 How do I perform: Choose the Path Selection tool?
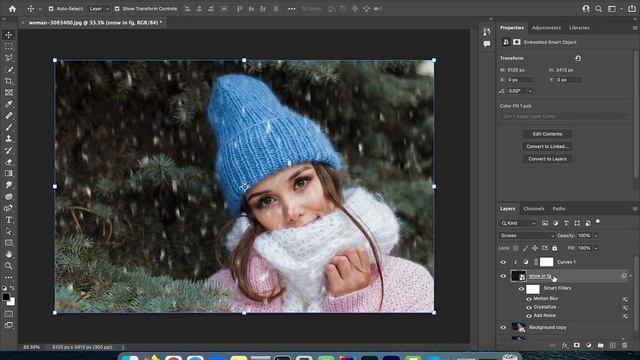point(9,231)
